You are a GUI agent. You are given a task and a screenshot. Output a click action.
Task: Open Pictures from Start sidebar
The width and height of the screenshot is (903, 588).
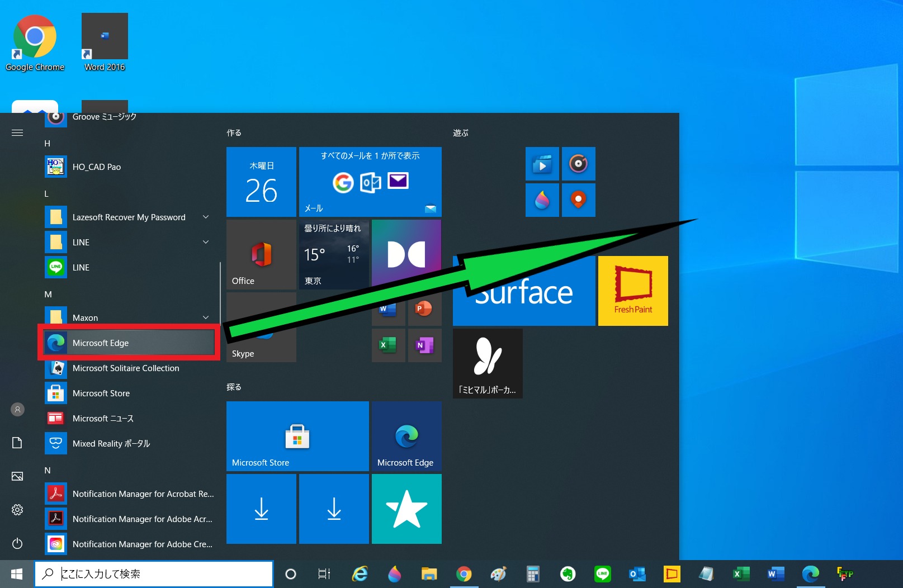tap(17, 476)
